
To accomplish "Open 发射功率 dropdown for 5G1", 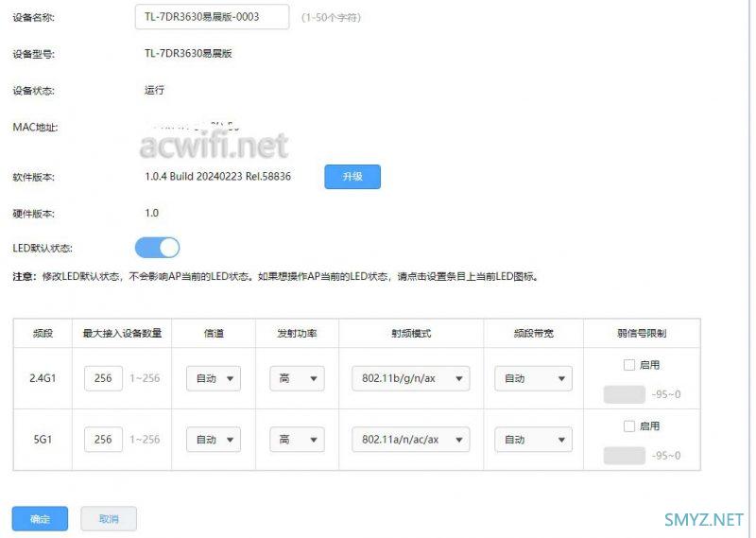I will click(x=297, y=440).
